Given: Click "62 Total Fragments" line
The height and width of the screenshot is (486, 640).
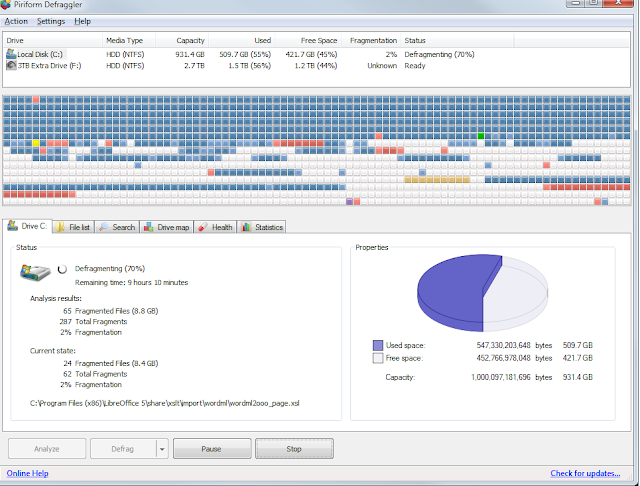Looking at the screenshot, I should coord(95,374).
